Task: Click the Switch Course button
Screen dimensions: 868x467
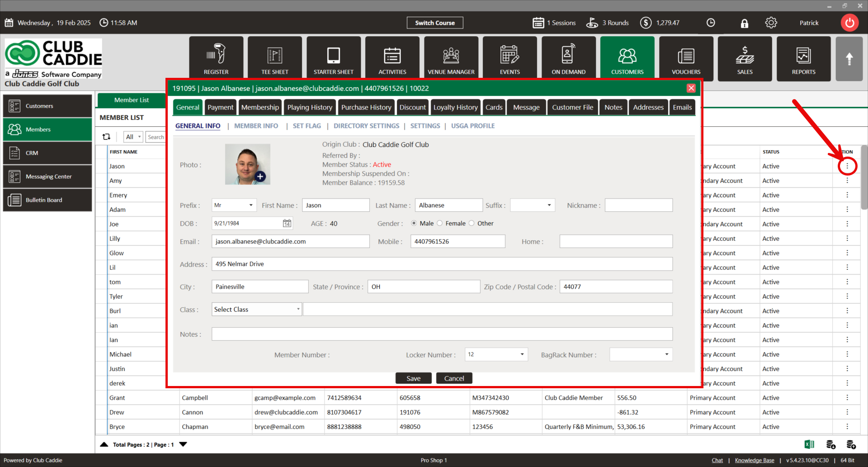Action: coord(435,23)
